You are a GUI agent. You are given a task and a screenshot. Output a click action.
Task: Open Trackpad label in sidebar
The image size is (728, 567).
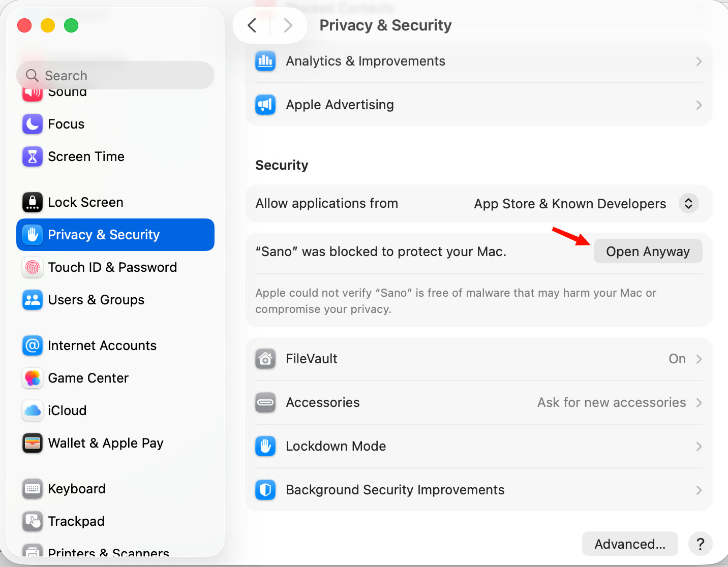tap(76, 521)
